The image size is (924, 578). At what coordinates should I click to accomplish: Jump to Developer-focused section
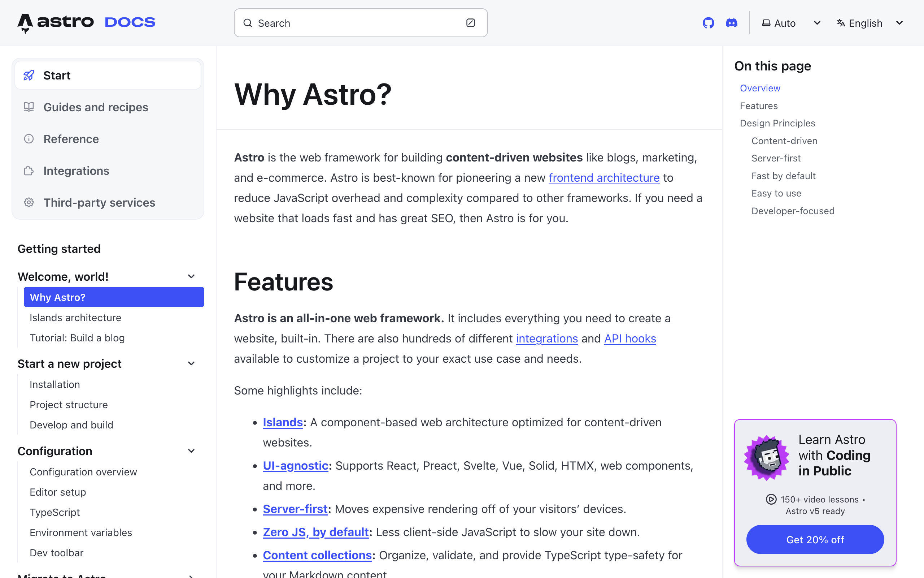pos(793,211)
